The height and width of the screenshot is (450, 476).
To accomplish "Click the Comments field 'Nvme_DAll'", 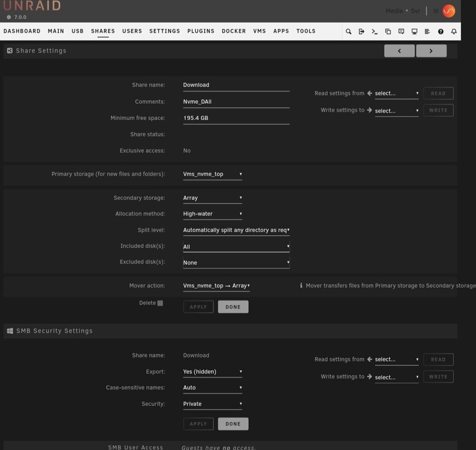I will click(x=236, y=102).
